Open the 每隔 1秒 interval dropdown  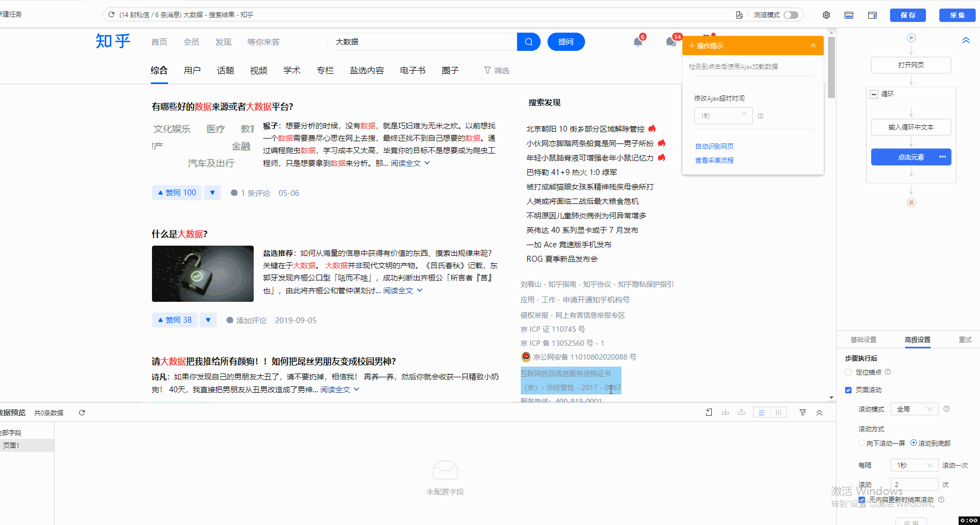point(915,465)
